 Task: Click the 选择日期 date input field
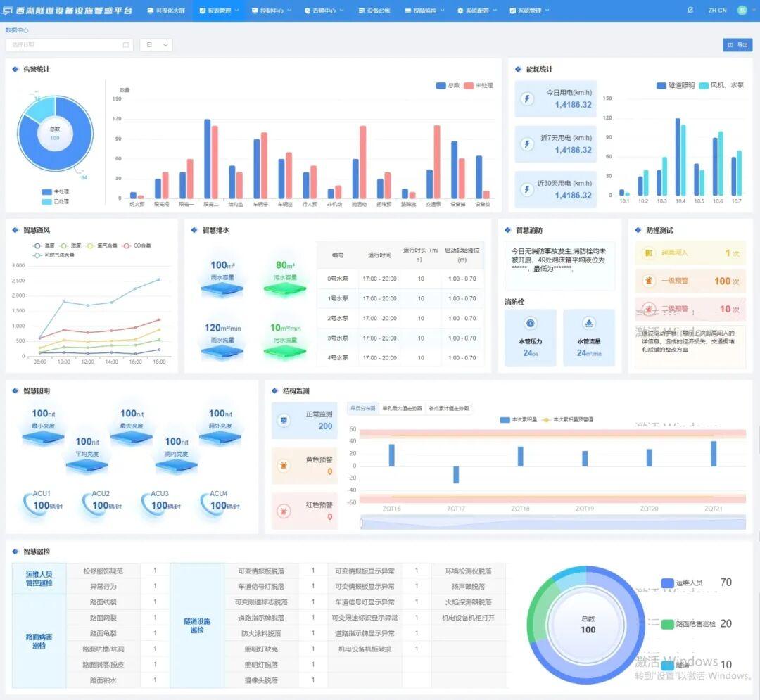(x=68, y=45)
